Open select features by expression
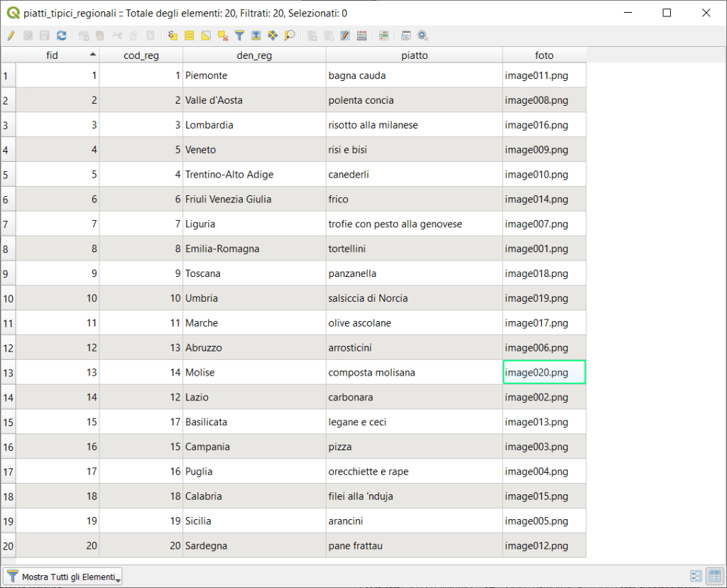The image size is (727, 588). click(173, 36)
